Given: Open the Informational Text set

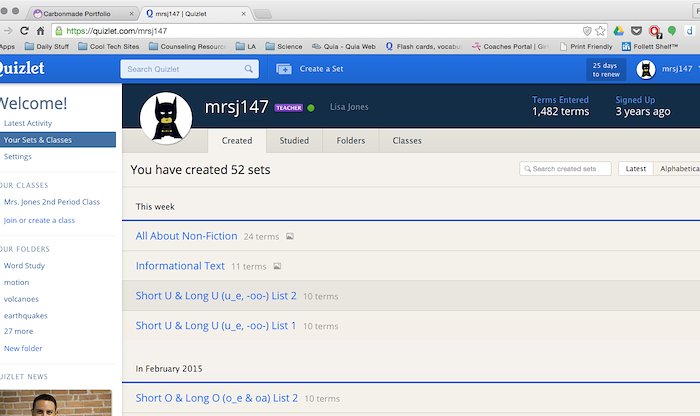Looking at the screenshot, I should 180,266.
